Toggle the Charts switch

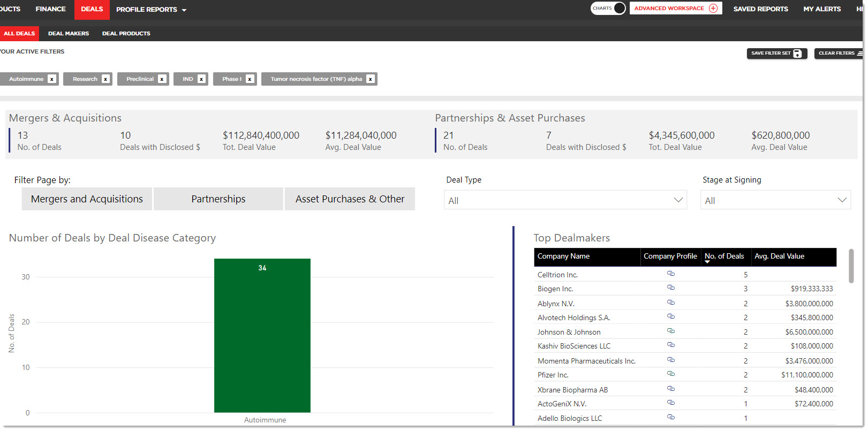pos(608,8)
